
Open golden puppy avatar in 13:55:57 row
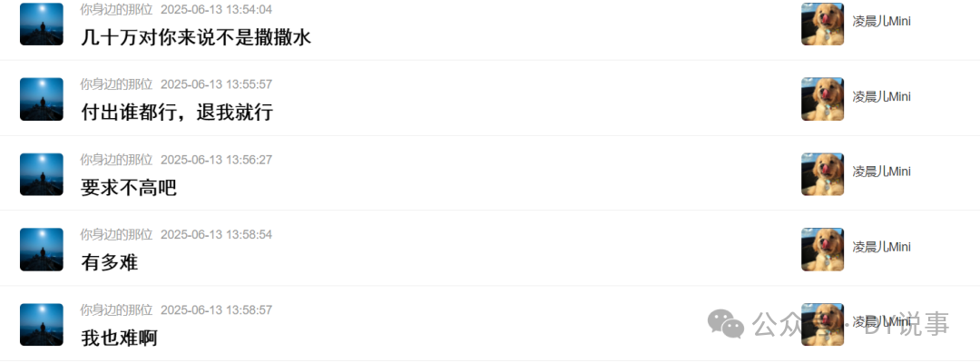click(x=822, y=99)
